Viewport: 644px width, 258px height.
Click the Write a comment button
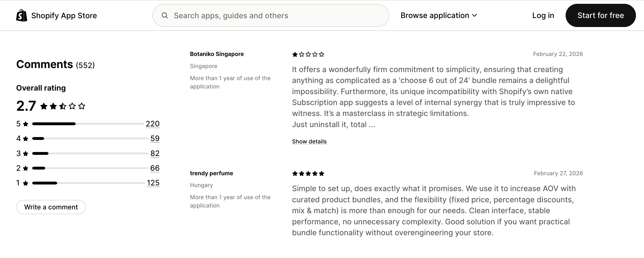click(51, 207)
